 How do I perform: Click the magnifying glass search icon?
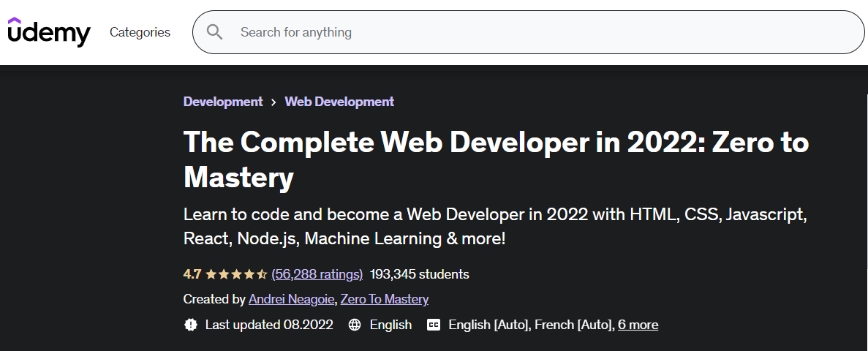coord(215,32)
